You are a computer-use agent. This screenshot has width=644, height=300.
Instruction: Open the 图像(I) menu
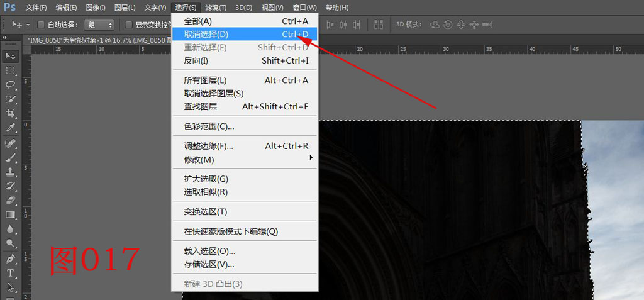coord(96,8)
